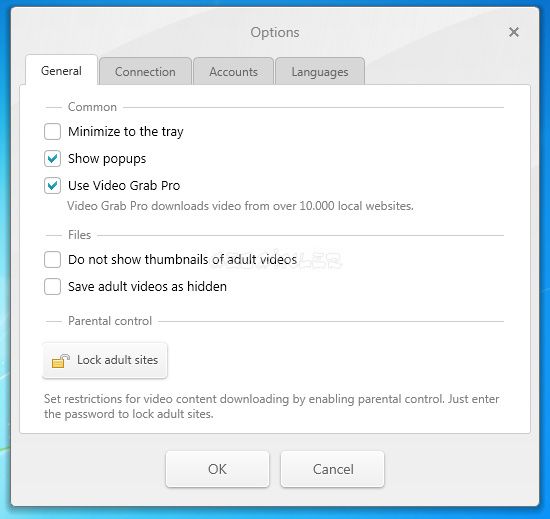Click the parental control restrictions description
Image resolution: width=550 pixels, height=519 pixels.
point(271,406)
